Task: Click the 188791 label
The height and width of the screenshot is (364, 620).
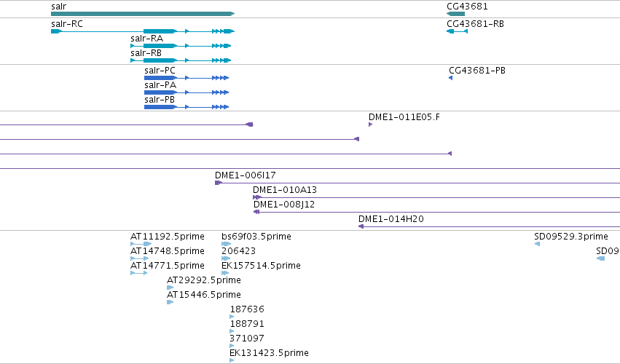Action: point(247,324)
